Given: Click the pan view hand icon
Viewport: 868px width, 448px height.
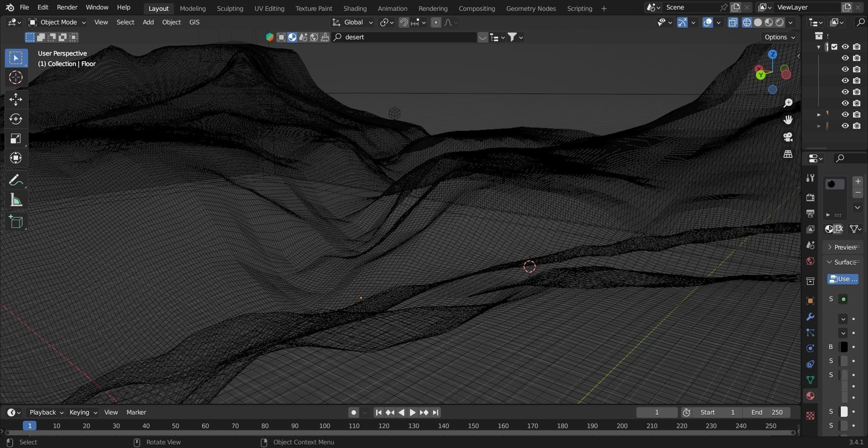Looking at the screenshot, I should pos(788,120).
